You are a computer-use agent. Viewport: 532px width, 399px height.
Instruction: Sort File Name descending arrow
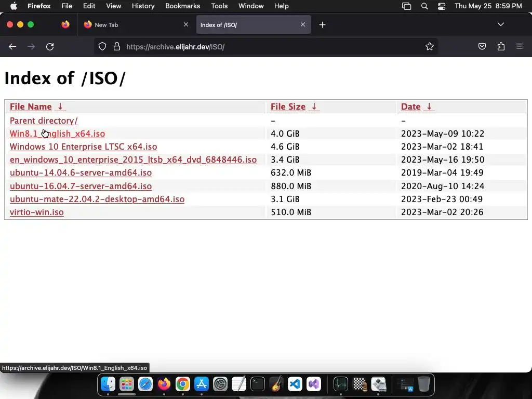pyautogui.click(x=60, y=107)
